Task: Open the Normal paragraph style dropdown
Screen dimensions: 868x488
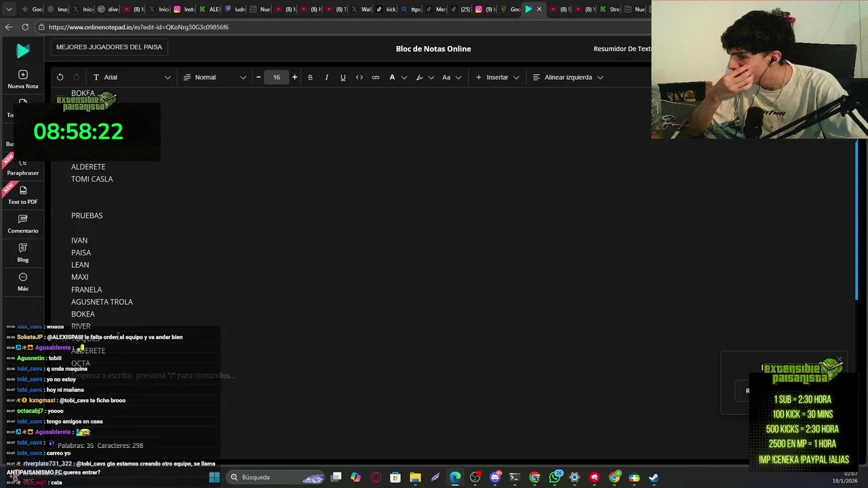Action: pyautogui.click(x=215, y=77)
